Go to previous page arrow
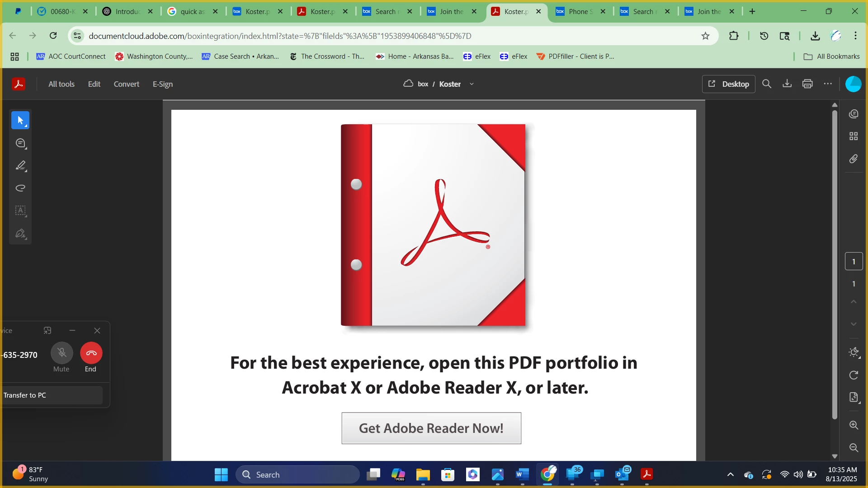 [854, 302]
